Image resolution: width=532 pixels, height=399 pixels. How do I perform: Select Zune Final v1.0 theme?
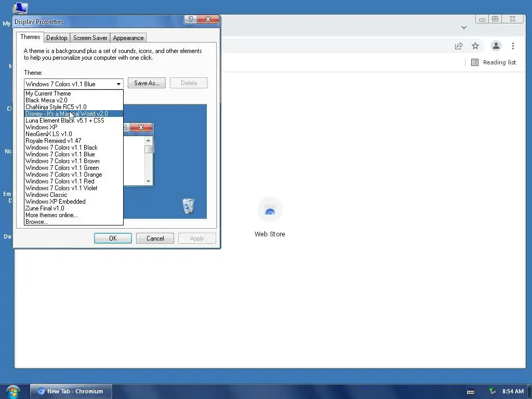tap(74, 208)
